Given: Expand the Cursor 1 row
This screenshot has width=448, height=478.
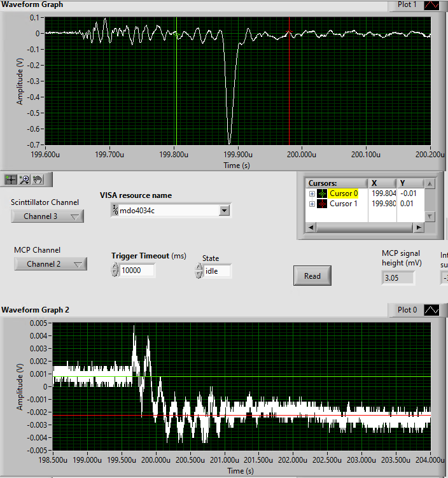Looking at the screenshot, I should pos(312,204).
